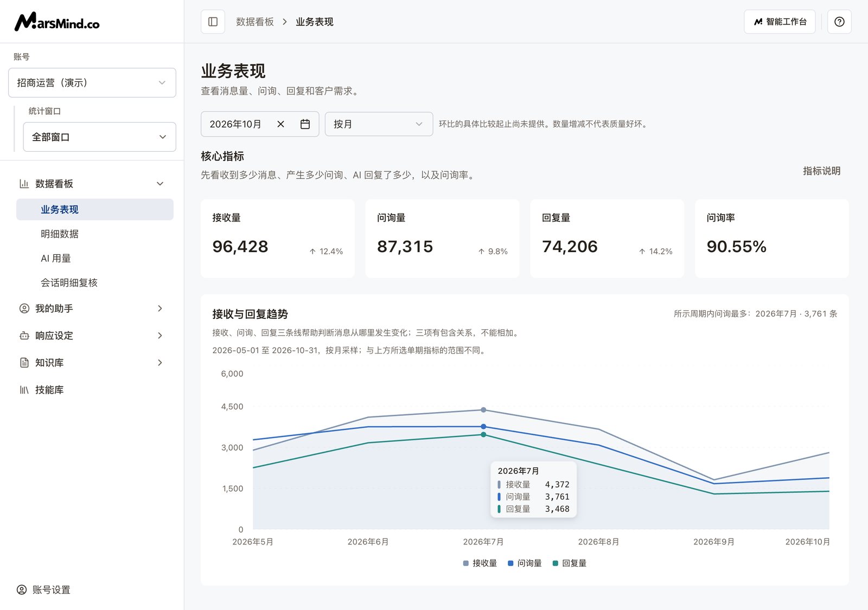
Task: Expand the 响应设定 submenu arrow
Action: click(x=160, y=336)
